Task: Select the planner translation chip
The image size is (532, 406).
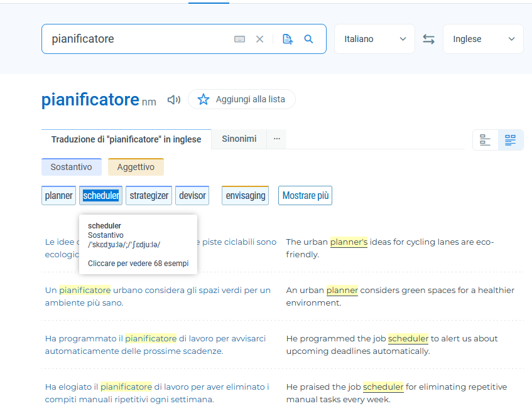Action: pyautogui.click(x=58, y=196)
